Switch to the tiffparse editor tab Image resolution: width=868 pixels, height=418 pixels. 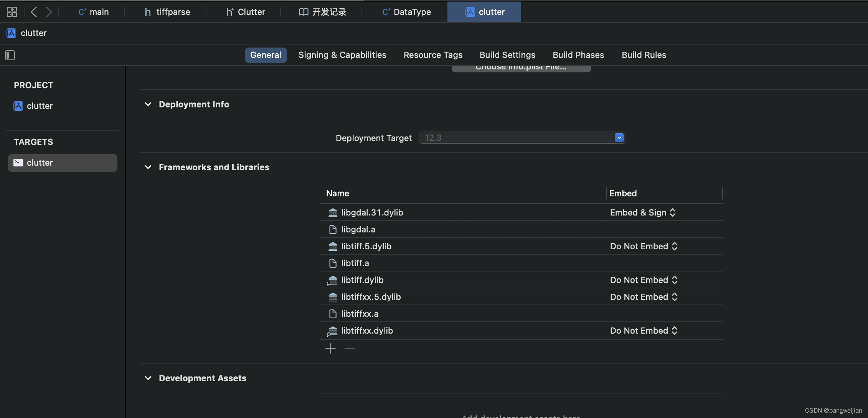[x=167, y=12]
